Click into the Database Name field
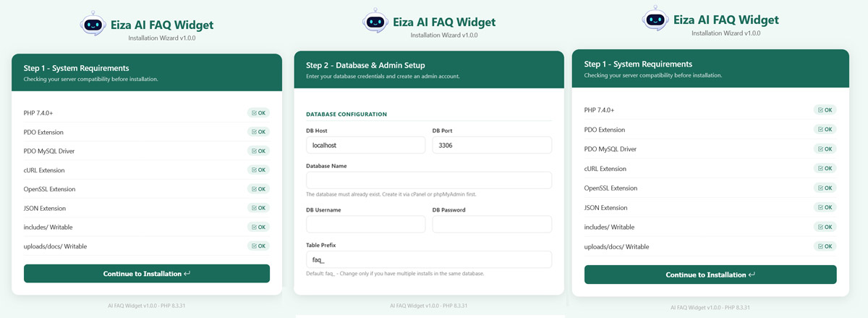 [x=429, y=180]
